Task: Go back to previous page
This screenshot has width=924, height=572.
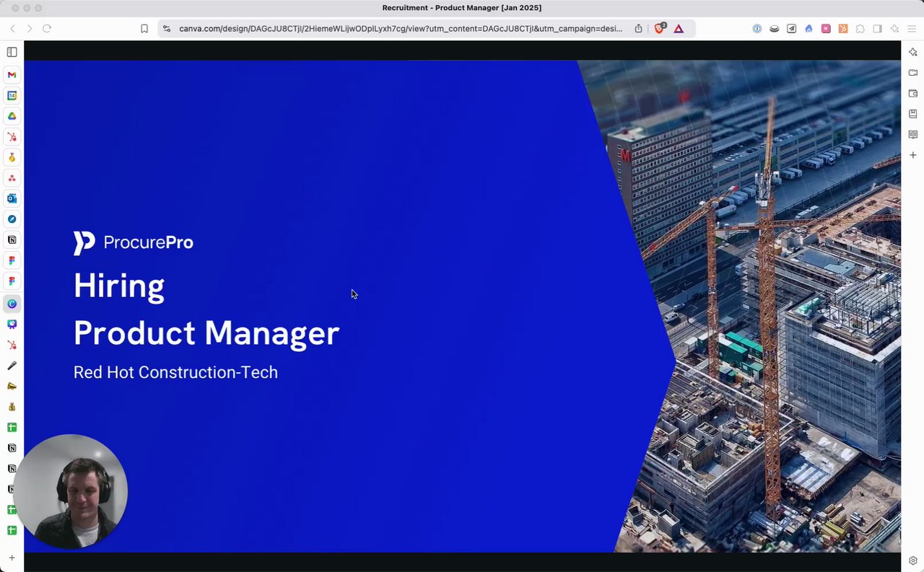Action: pyautogui.click(x=12, y=28)
